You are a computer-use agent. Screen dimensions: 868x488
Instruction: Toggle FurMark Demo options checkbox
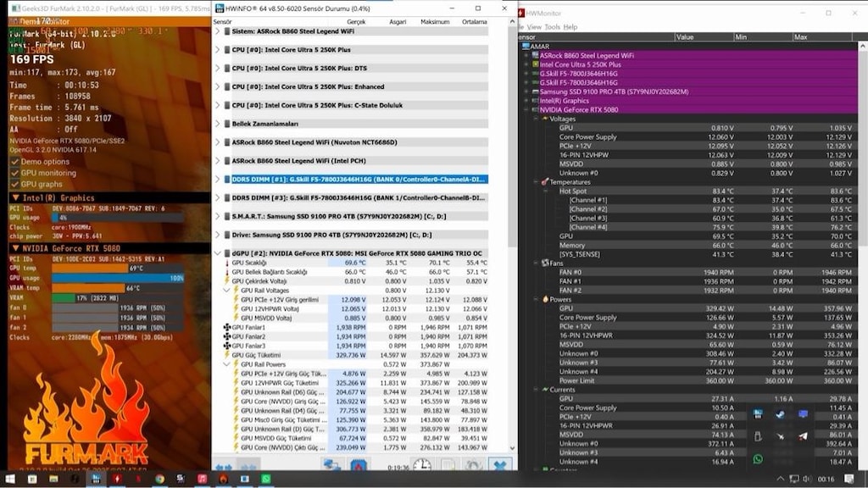pos(15,162)
